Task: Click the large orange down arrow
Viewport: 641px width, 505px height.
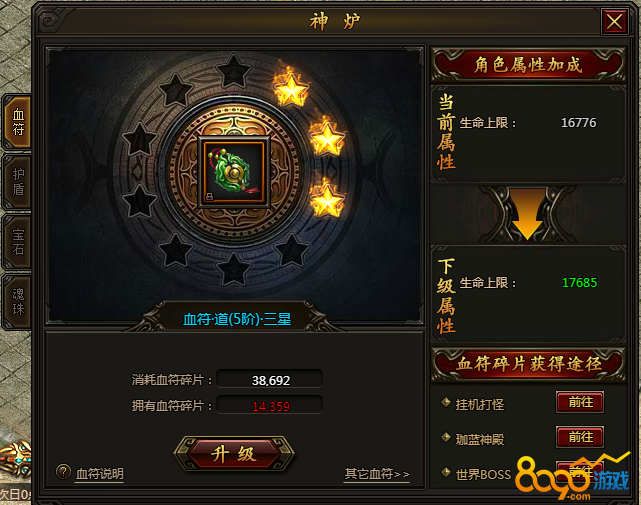Action: 527,214
